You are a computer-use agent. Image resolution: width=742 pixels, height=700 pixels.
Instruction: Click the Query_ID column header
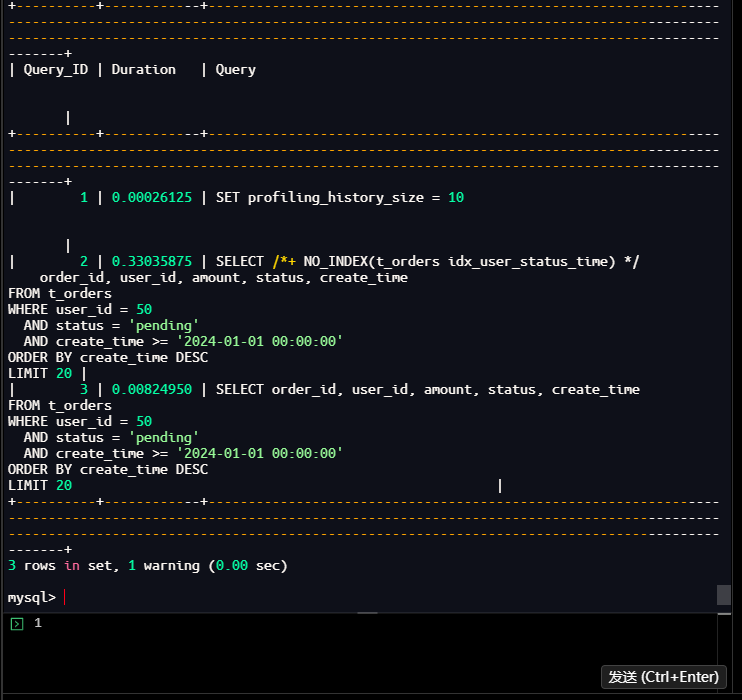(56, 70)
